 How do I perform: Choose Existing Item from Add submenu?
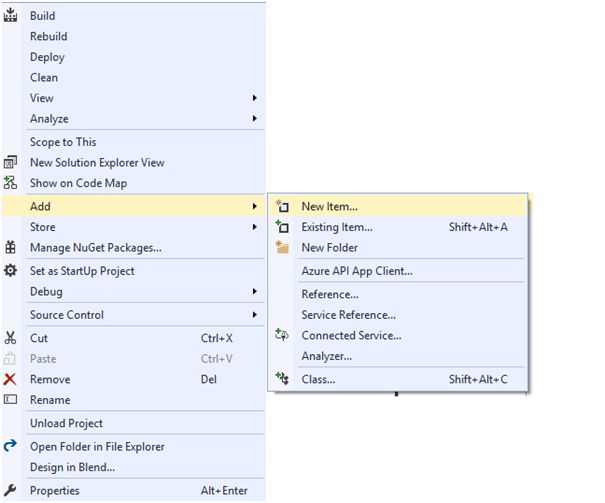(336, 227)
